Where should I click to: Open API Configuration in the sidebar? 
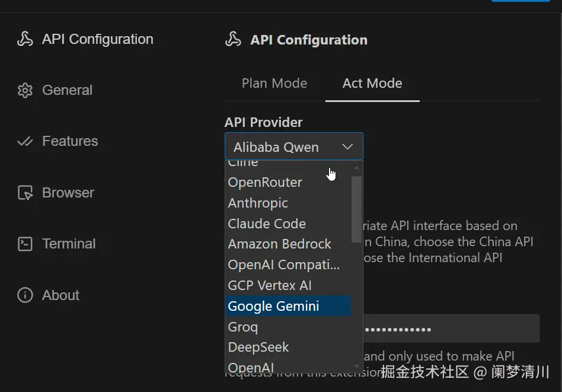(x=85, y=39)
